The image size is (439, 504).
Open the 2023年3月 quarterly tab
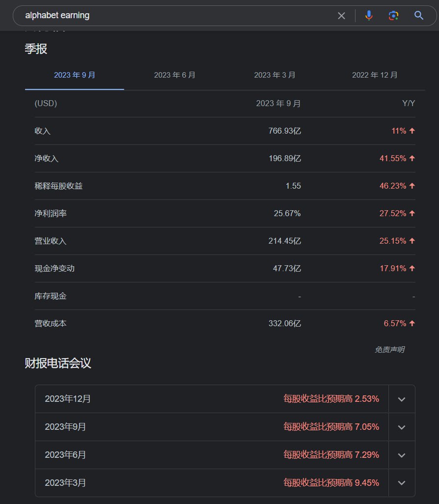pyautogui.click(x=274, y=75)
